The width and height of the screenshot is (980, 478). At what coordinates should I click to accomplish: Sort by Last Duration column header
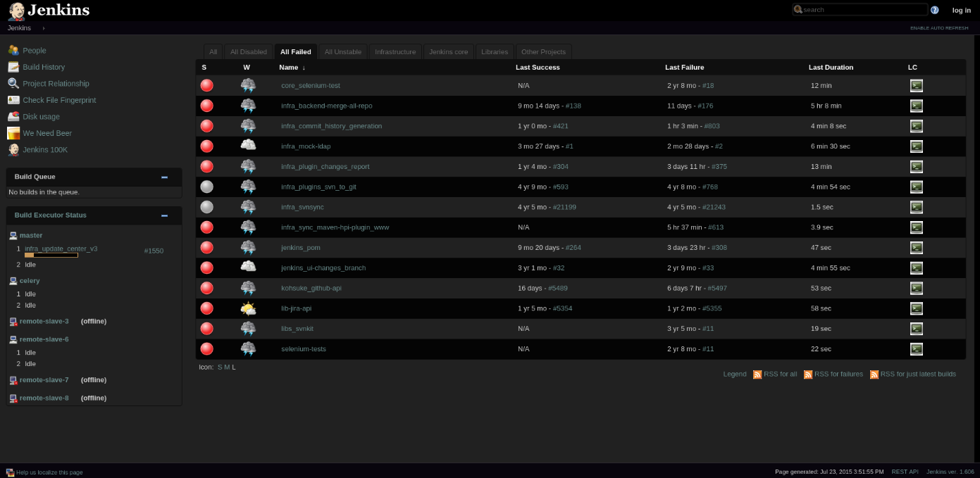click(831, 68)
